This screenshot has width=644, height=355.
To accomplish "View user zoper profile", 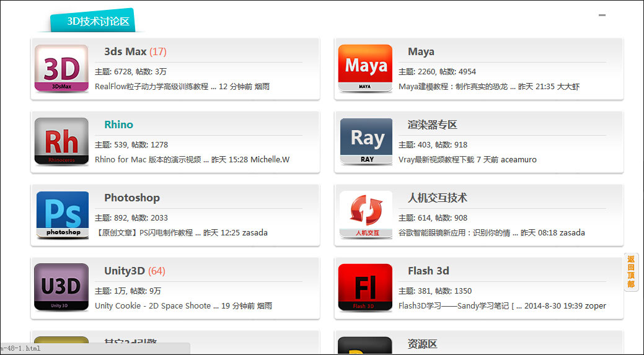I will pyautogui.click(x=596, y=306).
